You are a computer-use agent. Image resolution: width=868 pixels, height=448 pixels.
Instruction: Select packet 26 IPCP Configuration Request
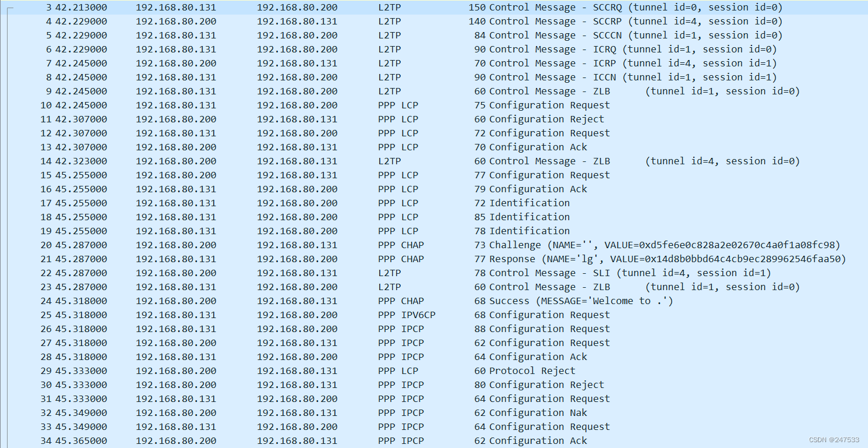434,329
